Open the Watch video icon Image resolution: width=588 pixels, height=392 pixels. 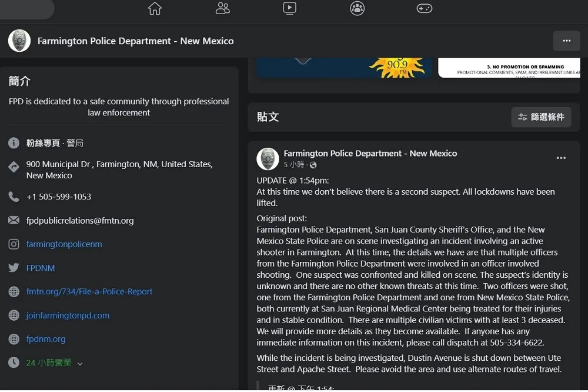[289, 8]
